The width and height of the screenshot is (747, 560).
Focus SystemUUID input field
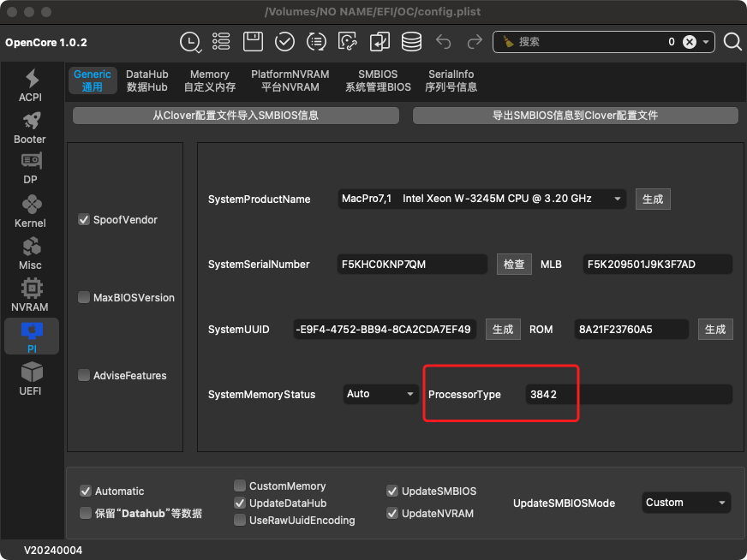385,329
